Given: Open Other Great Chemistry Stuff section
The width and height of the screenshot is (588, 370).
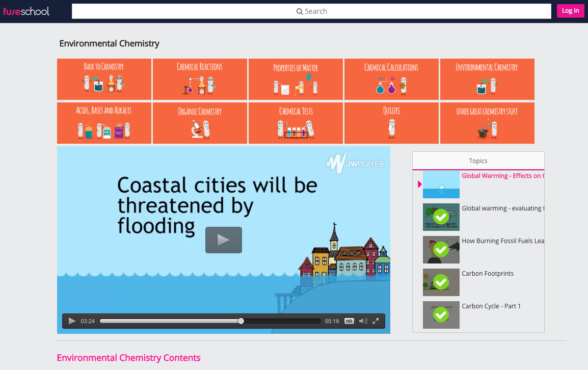Looking at the screenshot, I should [x=487, y=123].
